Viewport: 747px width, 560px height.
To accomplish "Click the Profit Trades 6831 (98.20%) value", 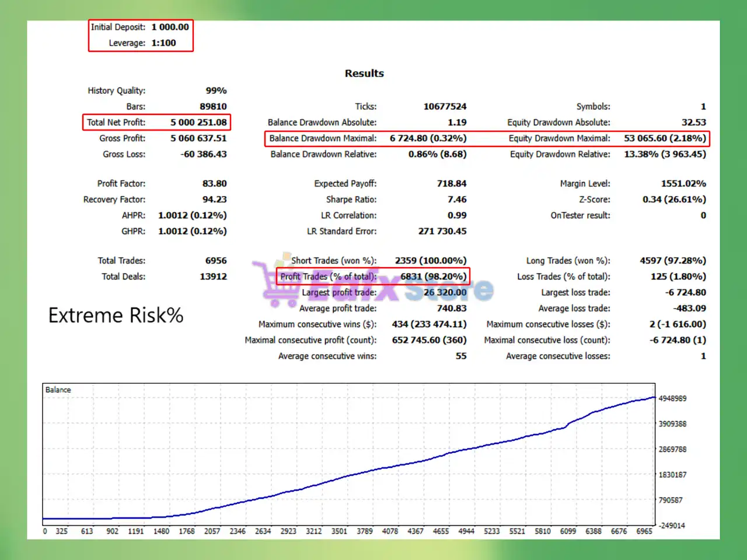I will (433, 276).
